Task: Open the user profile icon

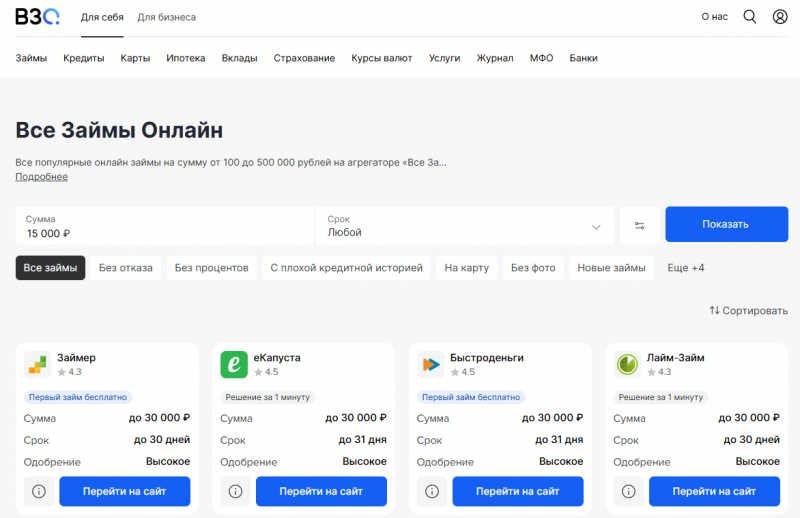Action: pos(780,17)
